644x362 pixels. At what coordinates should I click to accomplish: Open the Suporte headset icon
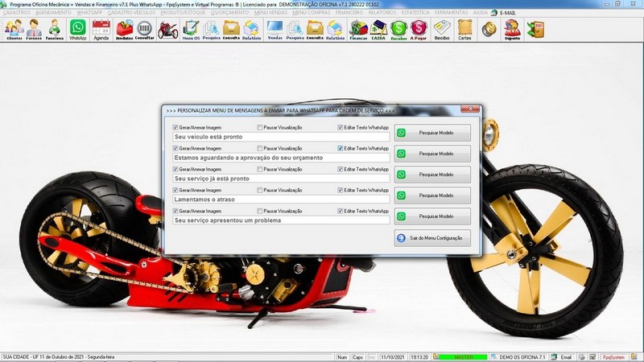point(512,30)
